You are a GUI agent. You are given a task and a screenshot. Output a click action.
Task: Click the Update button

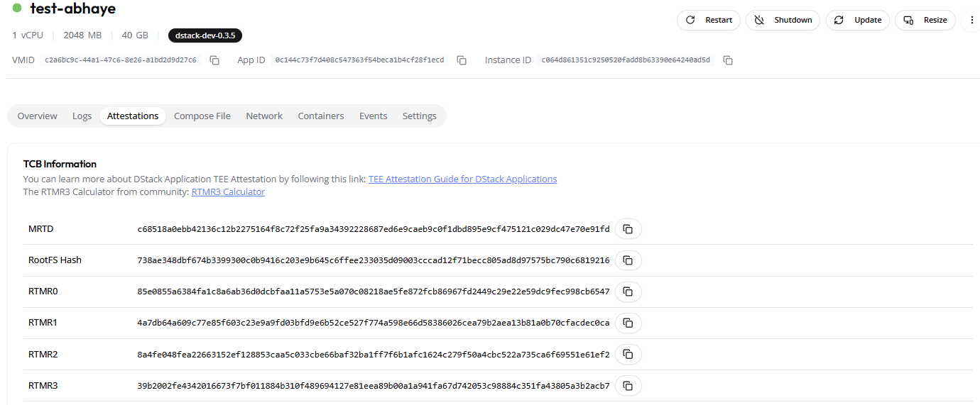click(857, 20)
